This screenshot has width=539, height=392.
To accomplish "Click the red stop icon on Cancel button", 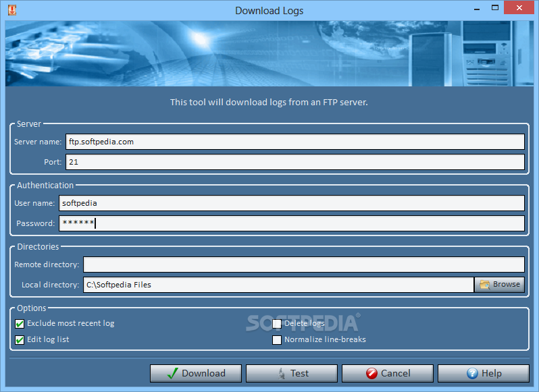I will pyautogui.click(x=371, y=374).
